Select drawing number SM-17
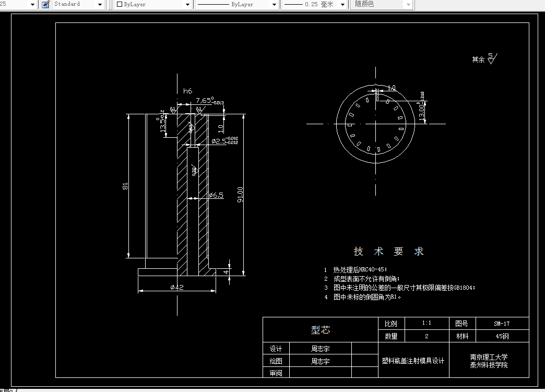Screen dimensions: 545x392 coord(502,324)
